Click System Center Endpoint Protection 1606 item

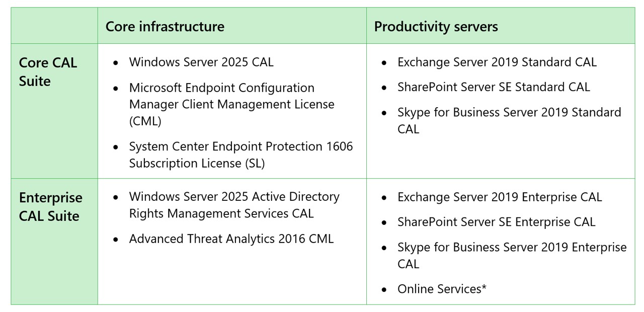click(240, 147)
